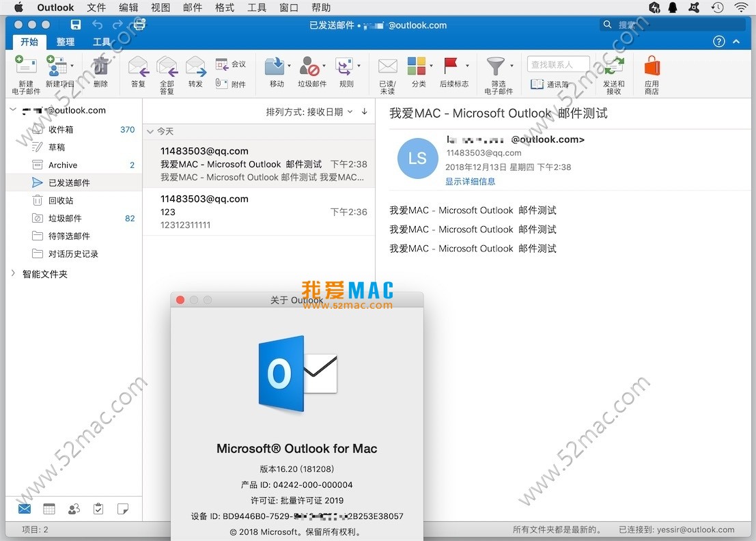756x541 pixels.
Task: Open the 垃圾邮件 dropdown arrow
Action: pos(324,66)
